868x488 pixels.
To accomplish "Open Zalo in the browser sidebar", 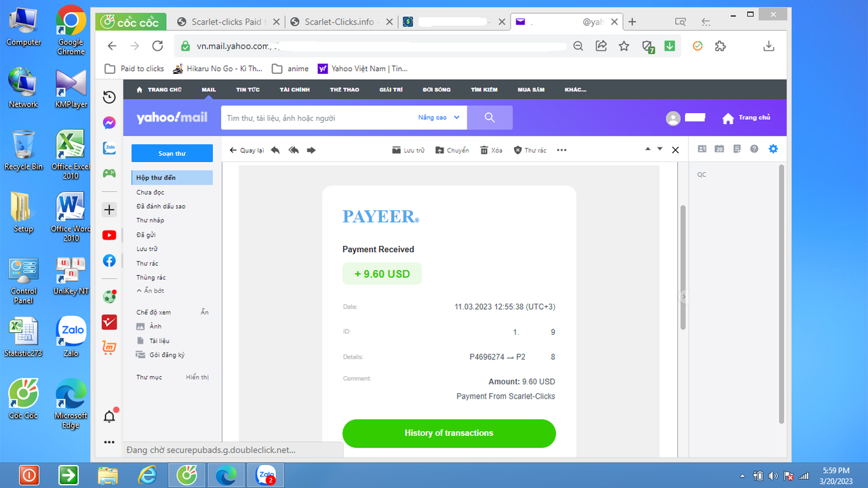I will (109, 148).
